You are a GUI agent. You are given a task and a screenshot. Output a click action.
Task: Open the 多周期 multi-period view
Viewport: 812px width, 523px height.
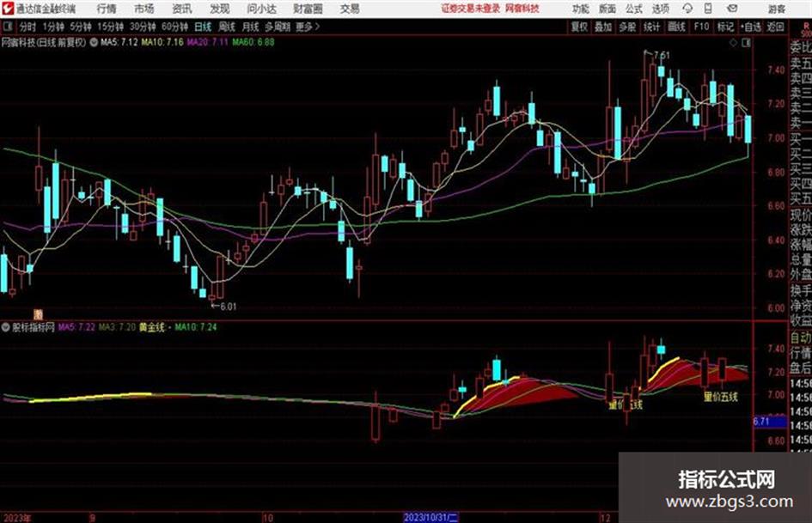pyautogui.click(x=277, y=27)
